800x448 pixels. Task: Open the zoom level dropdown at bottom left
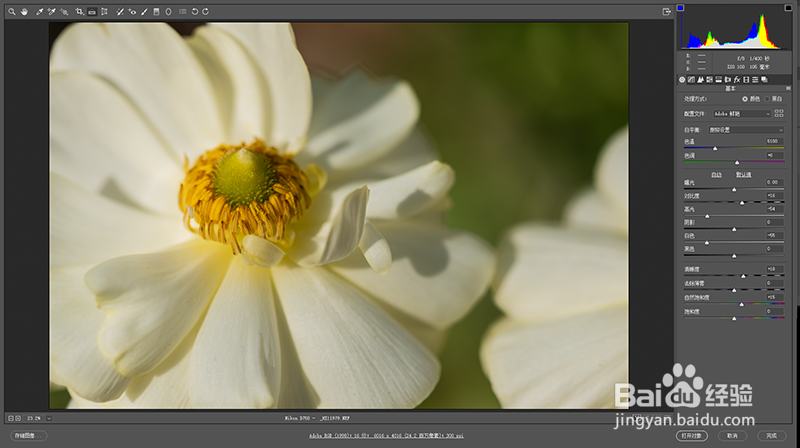pos(48,418)
